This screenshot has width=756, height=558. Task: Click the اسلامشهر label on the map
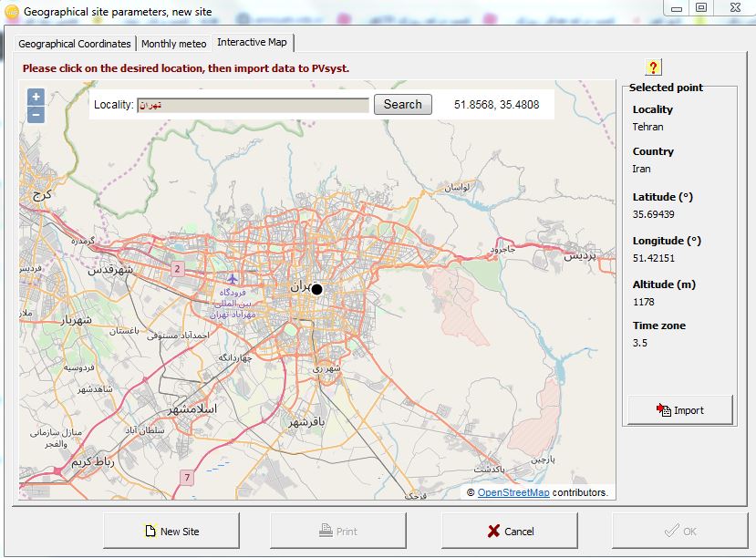click(x=192, y=409)
